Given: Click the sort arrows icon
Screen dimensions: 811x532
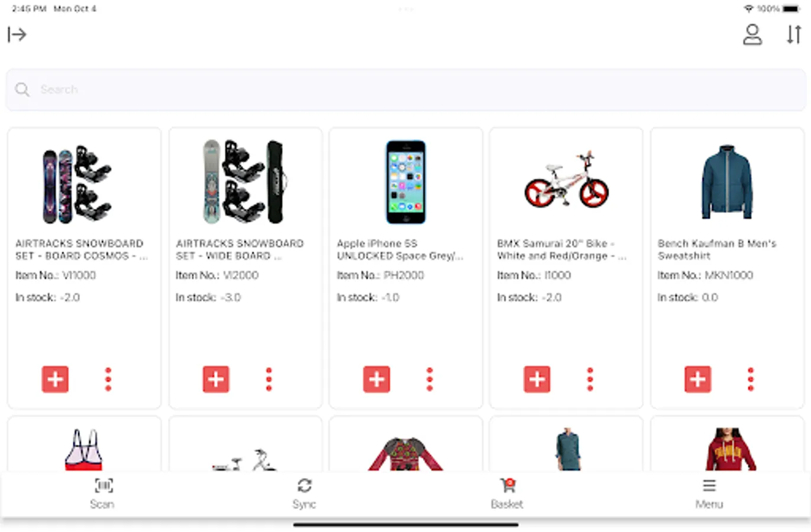Looking at the screenshot, I should (x=794, y=34).
